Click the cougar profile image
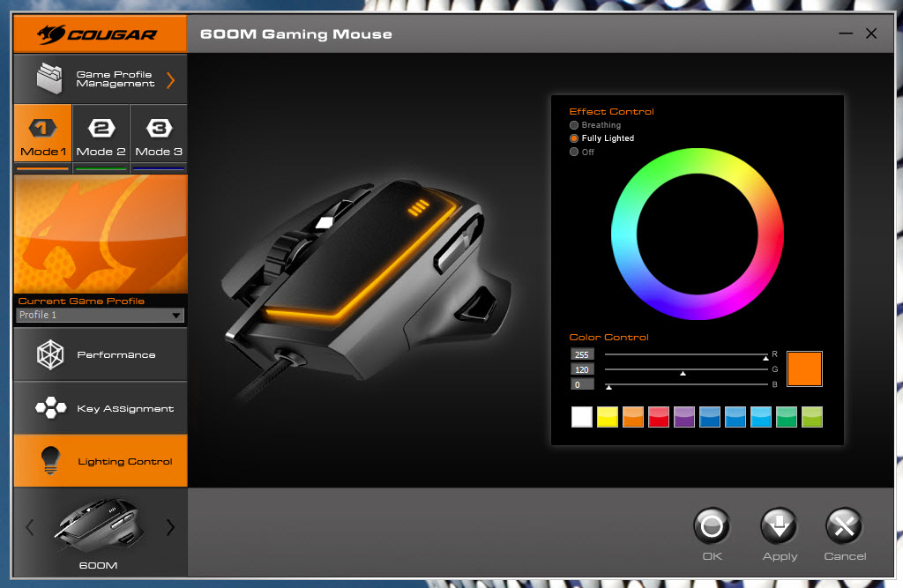903x588 pixels. tap(101, 234)
